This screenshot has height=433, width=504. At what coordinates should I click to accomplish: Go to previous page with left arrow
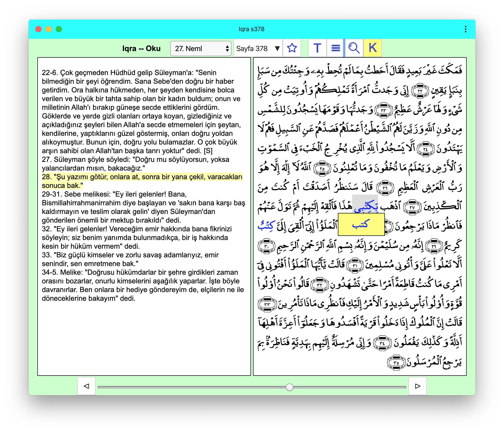click(x=87, y=386)
